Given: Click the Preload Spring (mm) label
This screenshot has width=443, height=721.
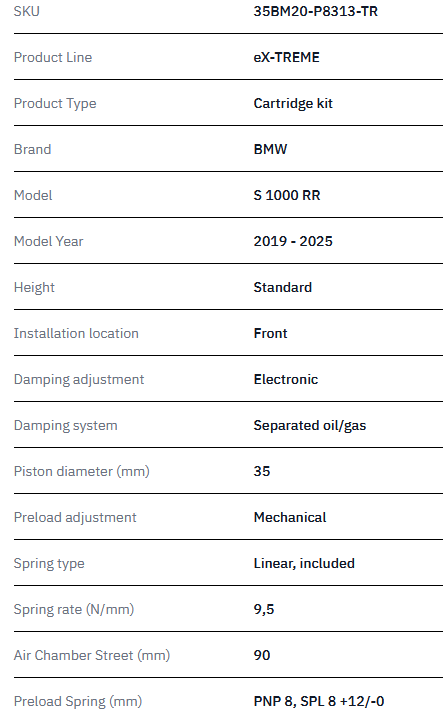Looking at the screenshot, I should coord(78,701).
